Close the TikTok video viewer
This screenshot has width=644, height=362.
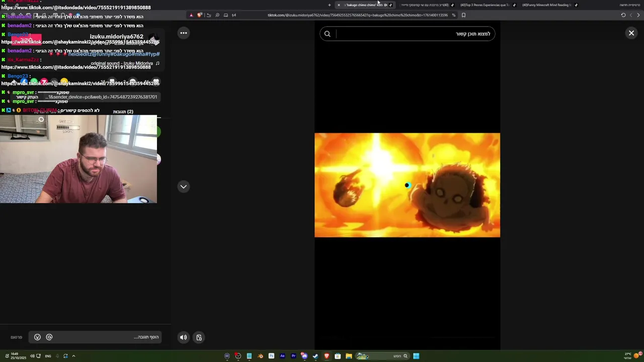(x=631, y=33)
